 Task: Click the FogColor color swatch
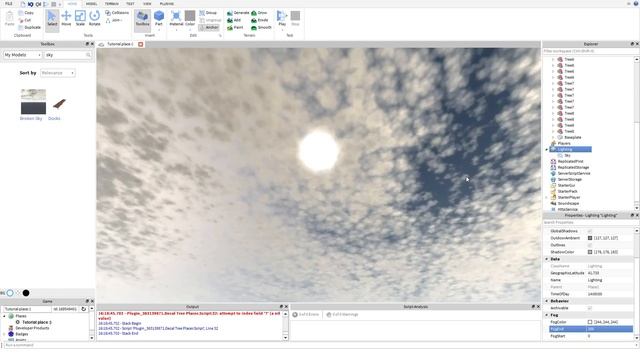590,322
